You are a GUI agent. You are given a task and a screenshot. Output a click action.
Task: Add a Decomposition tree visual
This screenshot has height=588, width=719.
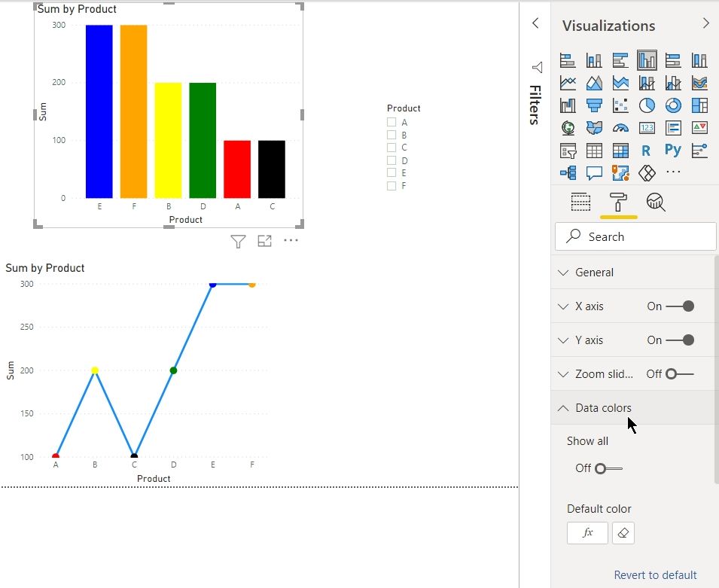tap(568, 173)
